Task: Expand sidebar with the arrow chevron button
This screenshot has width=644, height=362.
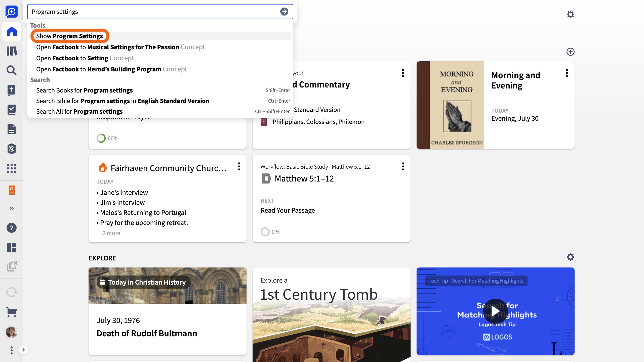Action: click(23, 350)
